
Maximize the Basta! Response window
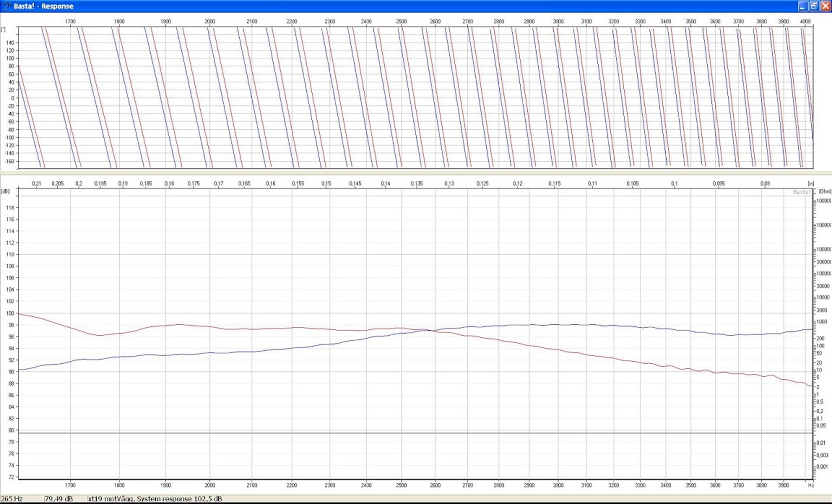814,6
